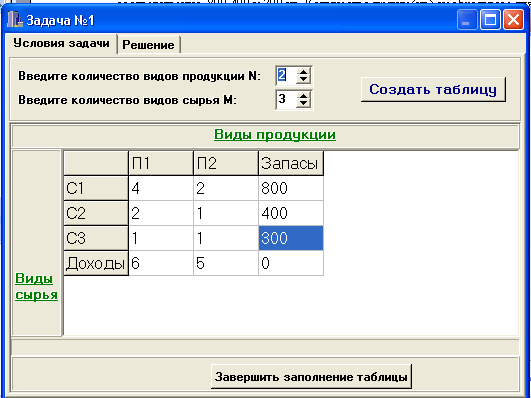
Task: Select the П1 column header
Action: tap(161, 163)
